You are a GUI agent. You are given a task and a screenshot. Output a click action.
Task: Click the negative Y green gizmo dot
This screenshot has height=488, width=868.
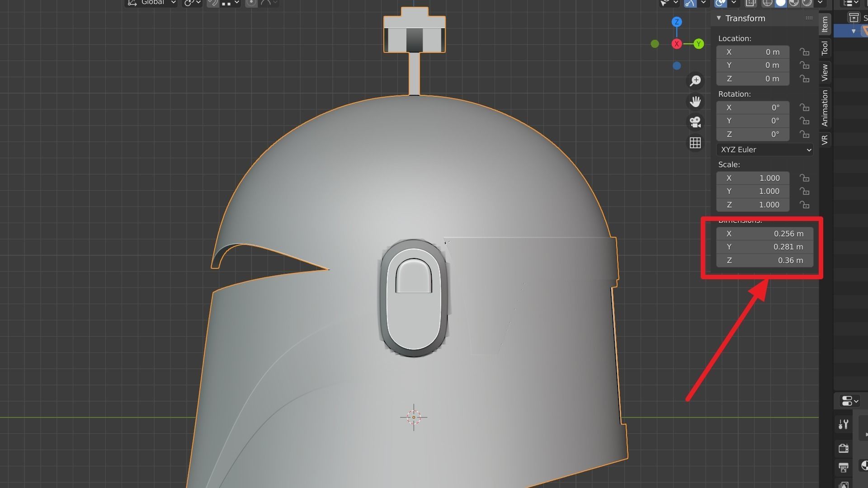(655, 44)
